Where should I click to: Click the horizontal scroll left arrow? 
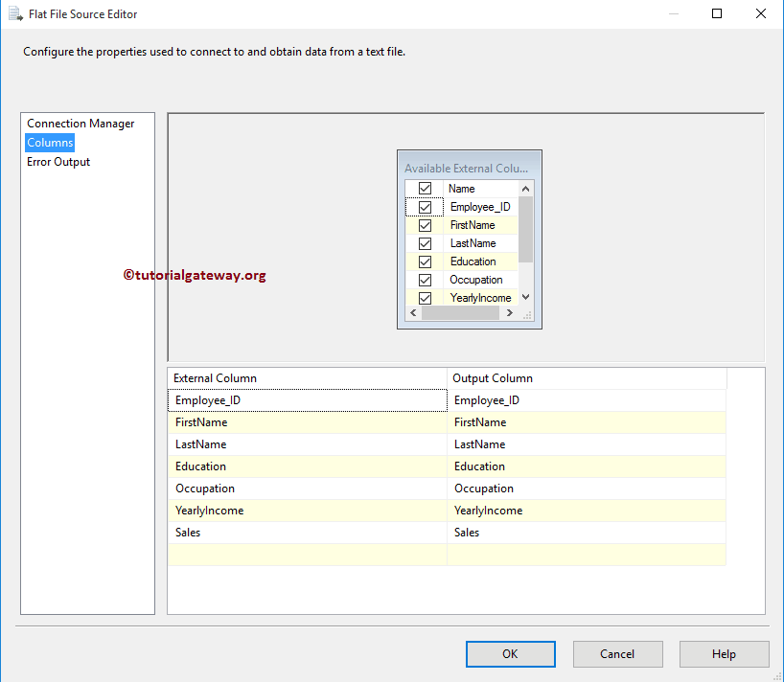coord(413,313)
